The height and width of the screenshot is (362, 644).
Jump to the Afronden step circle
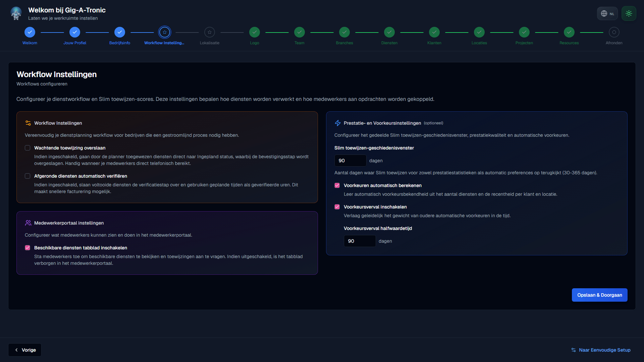[x=614, y=32]
